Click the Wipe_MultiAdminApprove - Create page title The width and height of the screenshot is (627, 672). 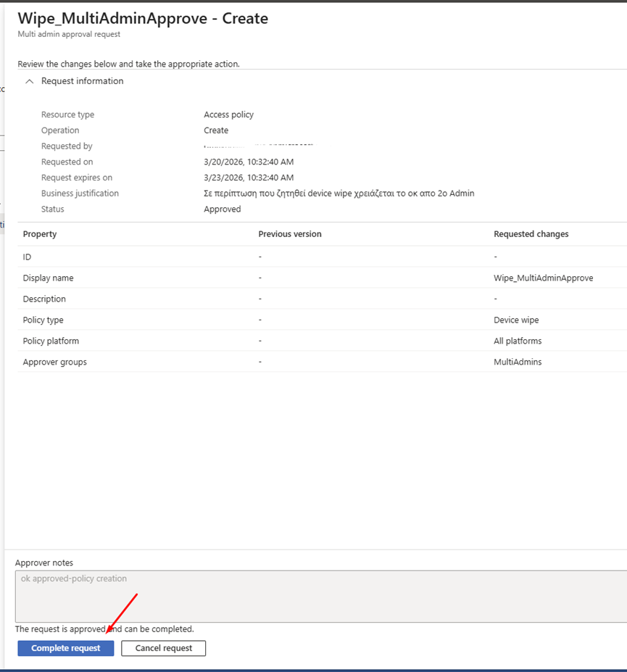(143, 19)
